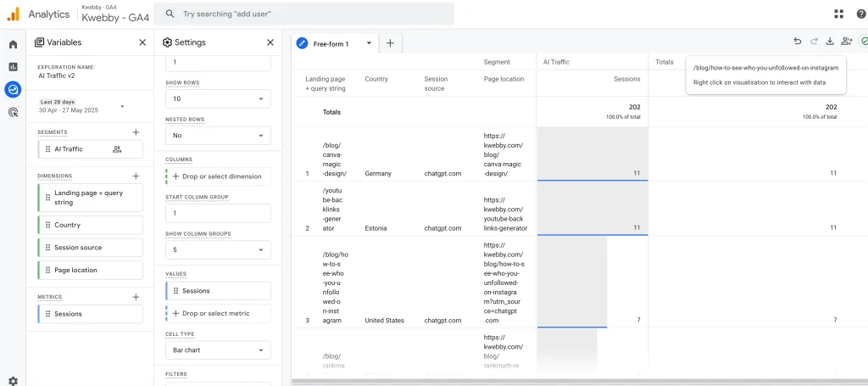Select the Sessions chip under Values

(218, 291)
